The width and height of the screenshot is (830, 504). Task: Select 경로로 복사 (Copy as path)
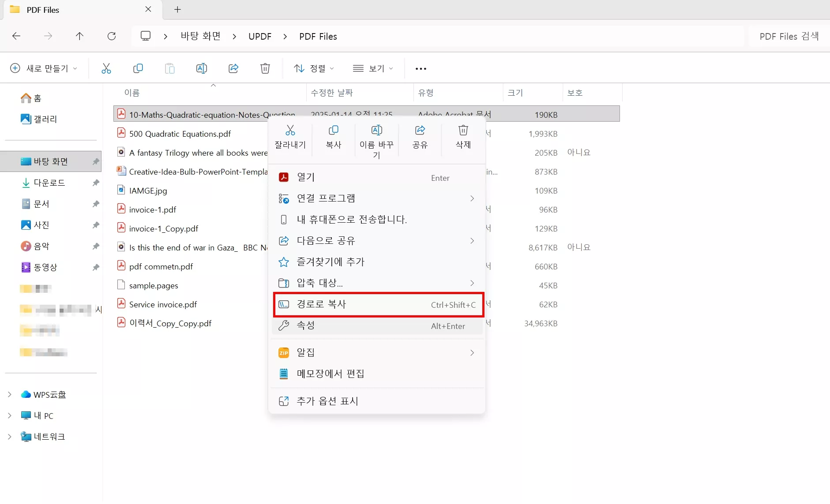tap(321, 304)
